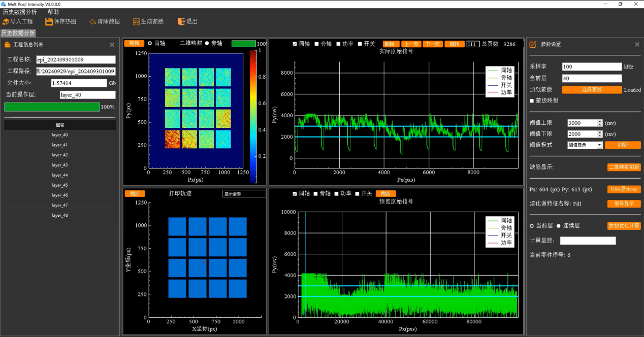
Task: Click the green progress bar in 二维映射
Action: click(244, 44)
